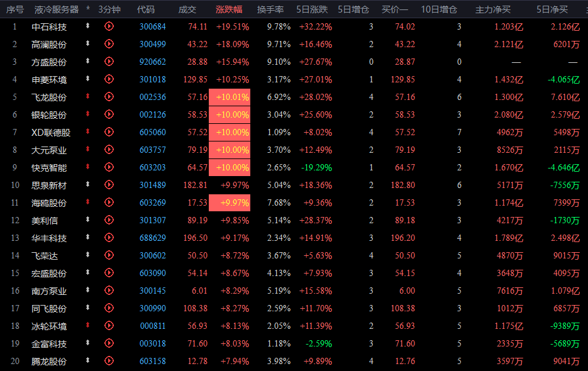588x371 pixels.
Task: Click the 3分钟 icon for 华丰科技
Action: click(x=109, y=238)
